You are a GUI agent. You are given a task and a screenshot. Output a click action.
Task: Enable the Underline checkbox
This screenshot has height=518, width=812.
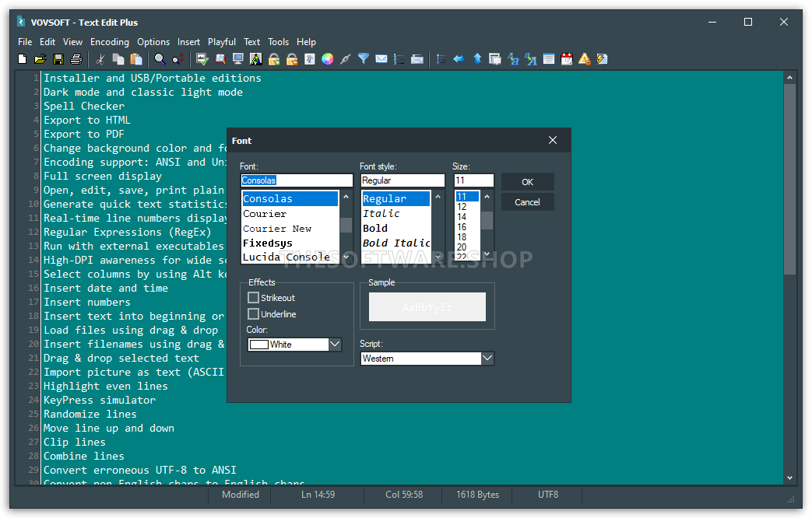coord(253,313)
